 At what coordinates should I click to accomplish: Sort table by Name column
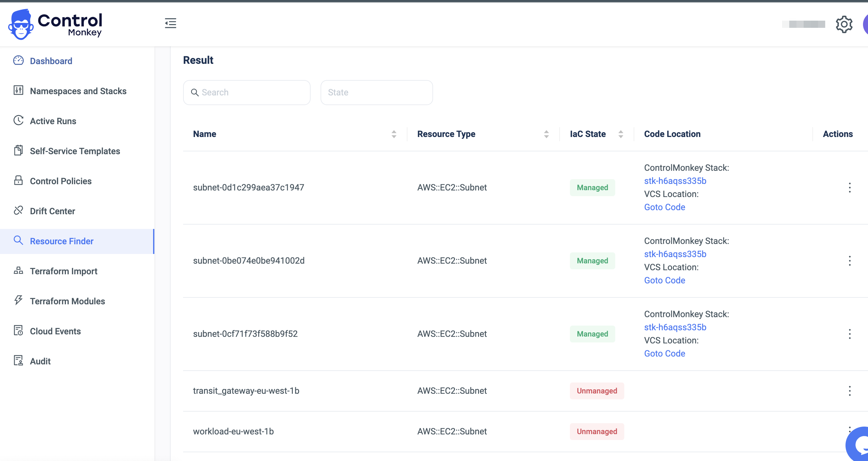click(x=394, y=134)
